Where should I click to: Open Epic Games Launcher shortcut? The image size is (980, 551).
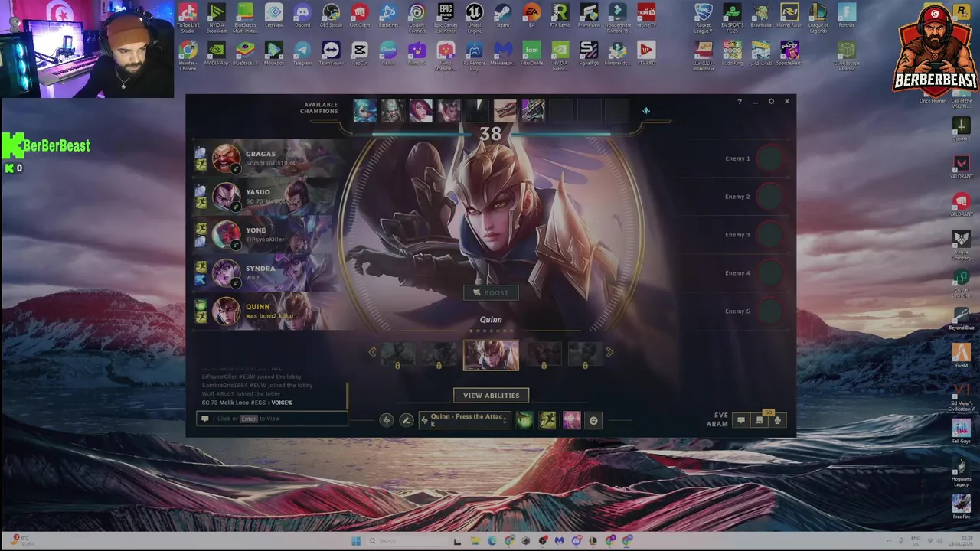click(446, 17)
